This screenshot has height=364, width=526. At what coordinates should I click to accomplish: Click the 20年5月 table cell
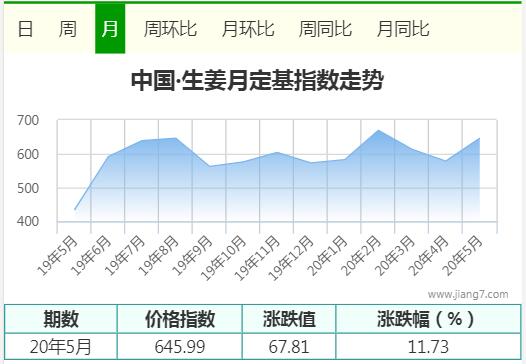[61, 347]
